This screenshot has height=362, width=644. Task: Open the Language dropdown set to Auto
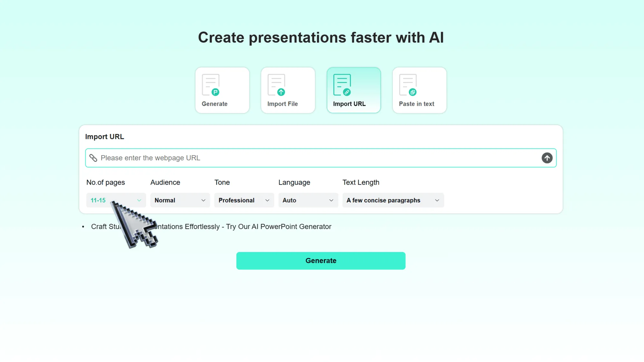(308, 200)
